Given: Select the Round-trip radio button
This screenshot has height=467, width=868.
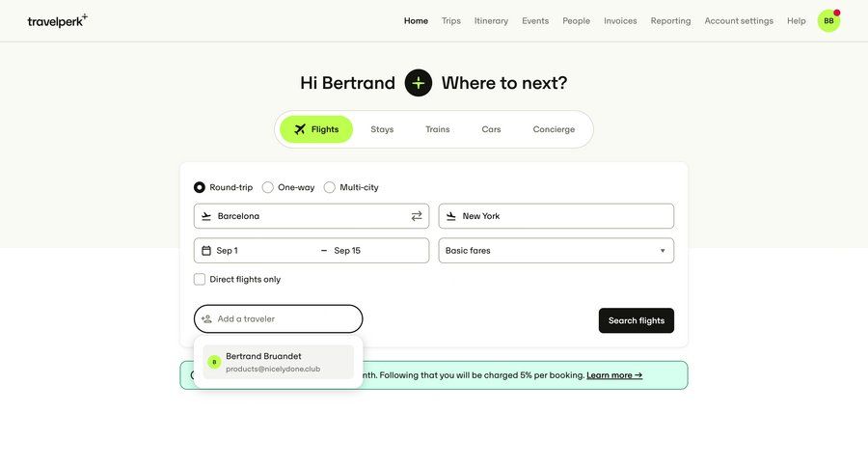Looking at the screenshot, I should coord(200,187).
